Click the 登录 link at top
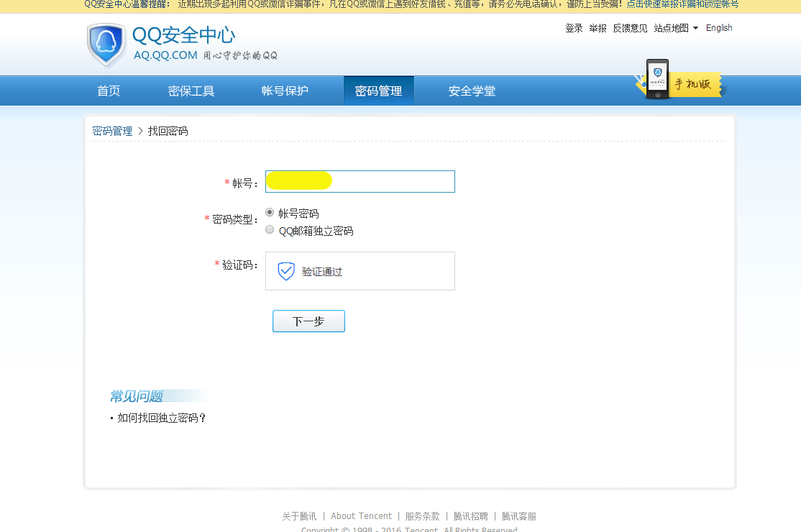This screenshot has width=801, height=532. pos(574,28)
